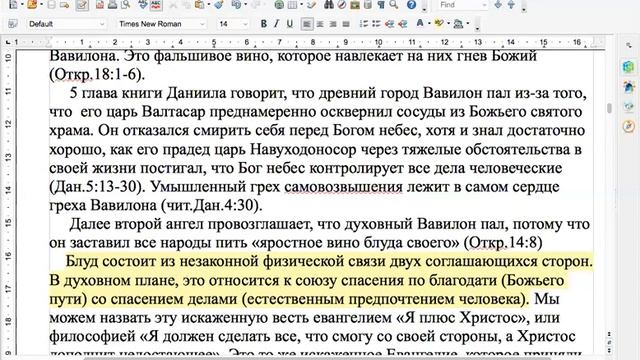Select Center Horizontally alignment
The width and height of the screenshot is (640, 360).
pos(320,24)
